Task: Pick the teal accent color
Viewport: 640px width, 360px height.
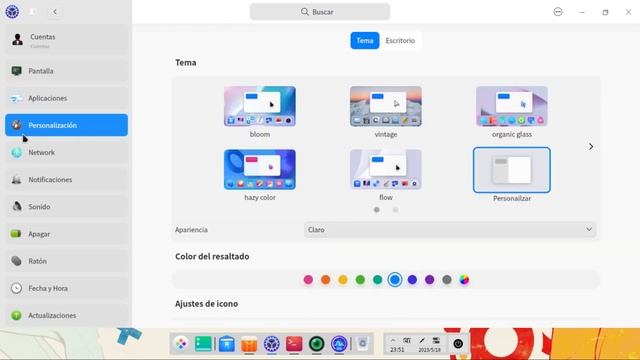Action: [x=378, y=280]
